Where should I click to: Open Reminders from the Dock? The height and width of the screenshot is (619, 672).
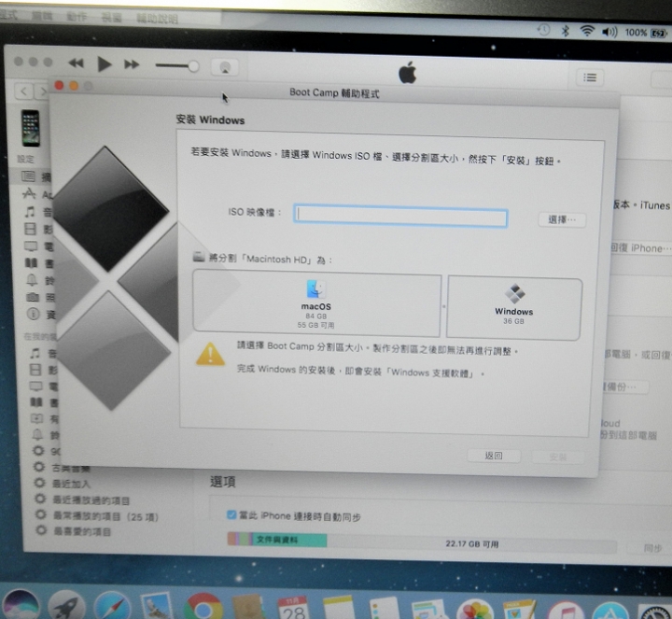(x=384, y=608)
